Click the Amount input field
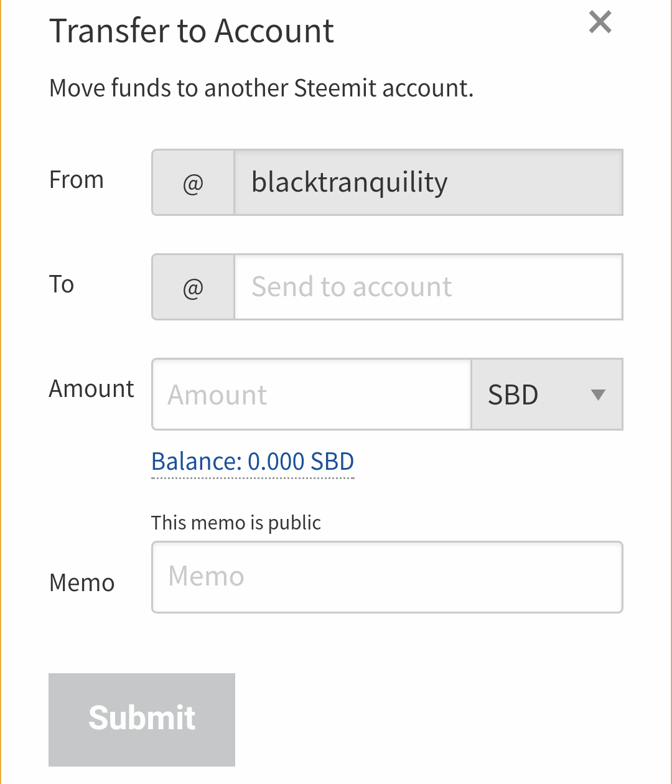Image resolution: width=672 pixels, height=784 pixels. click(310, 394)
